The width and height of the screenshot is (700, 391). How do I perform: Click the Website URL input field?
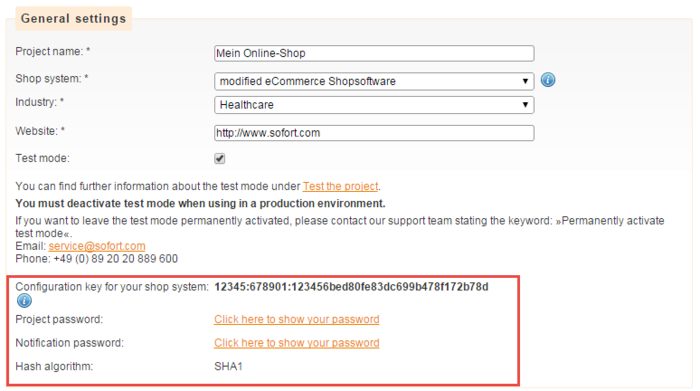(374, 133)
